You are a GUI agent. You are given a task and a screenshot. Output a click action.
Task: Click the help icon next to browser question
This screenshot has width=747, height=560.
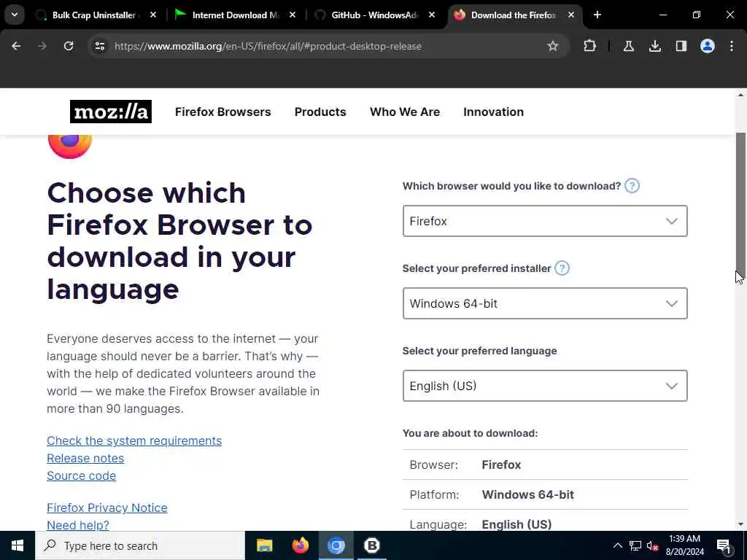[x=632, y=186]
